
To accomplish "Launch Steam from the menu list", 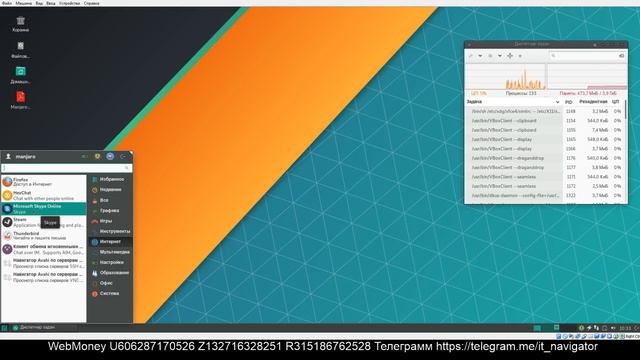I will click(x=44, y=222).
